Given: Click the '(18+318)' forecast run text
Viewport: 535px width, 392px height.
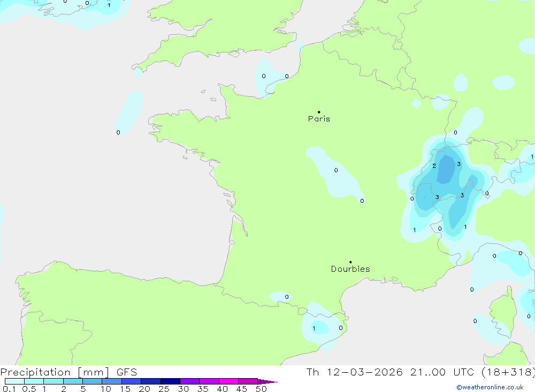Looking at the screenshot, I should coord(508,372).
